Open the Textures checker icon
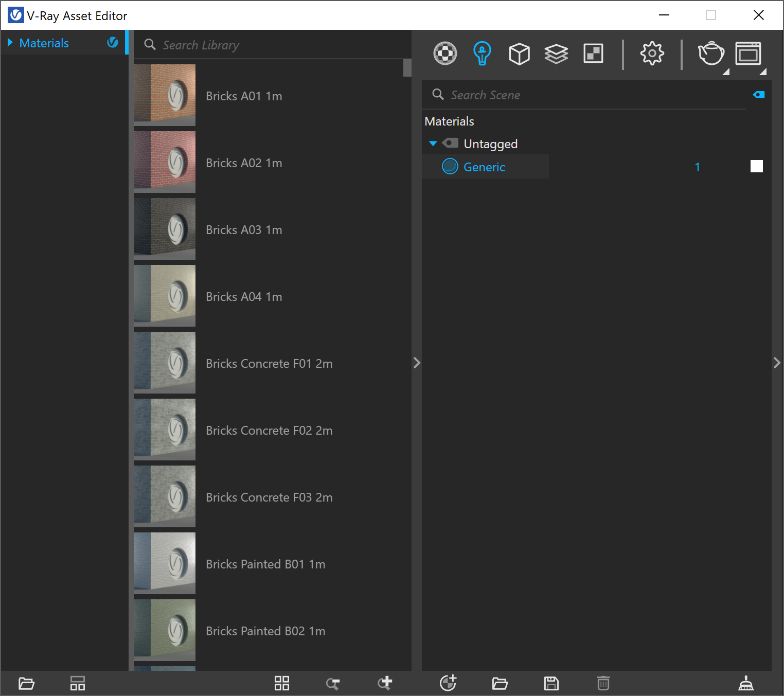Viewport: 784px width, 696px height. tap(593, 53)
